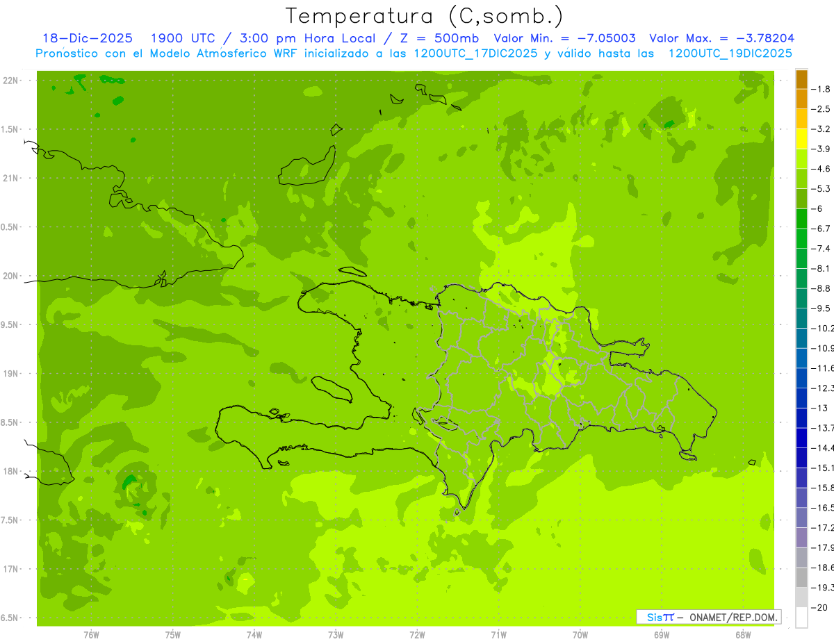Click the amber swatch between -2.5 and -3.2

[801, 119]
